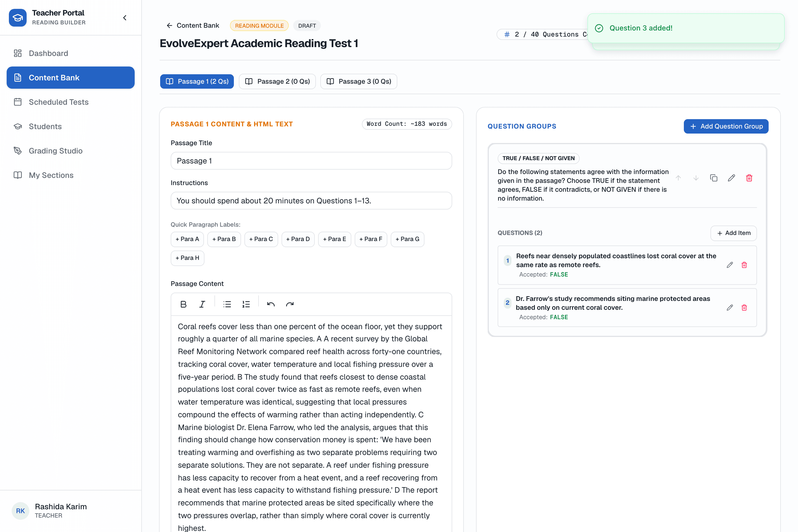Duplicate the True/False/Not Given question group
The width and height of the screenshot is (798, 532).
tap(713, 178)
